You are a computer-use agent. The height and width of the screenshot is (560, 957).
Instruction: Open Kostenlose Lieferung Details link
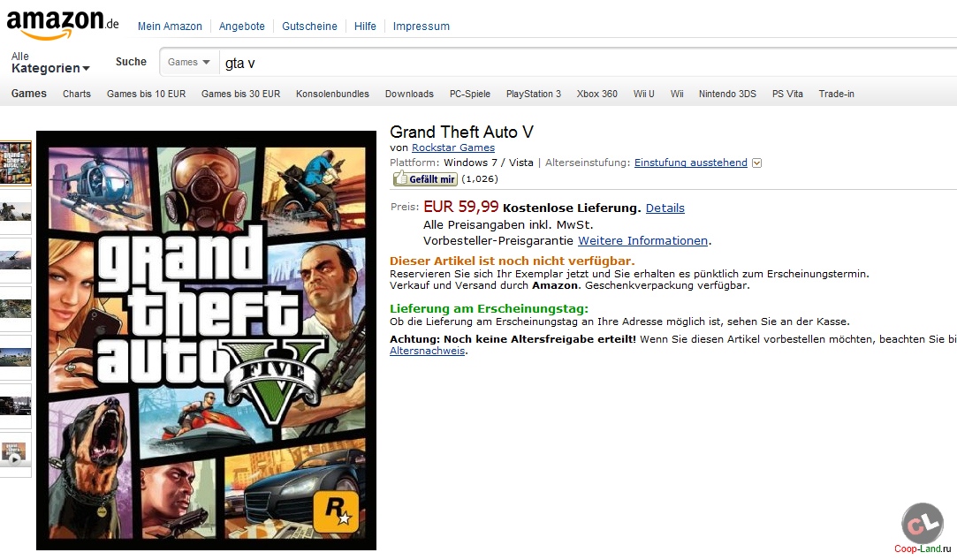click(x=665, y=208)
